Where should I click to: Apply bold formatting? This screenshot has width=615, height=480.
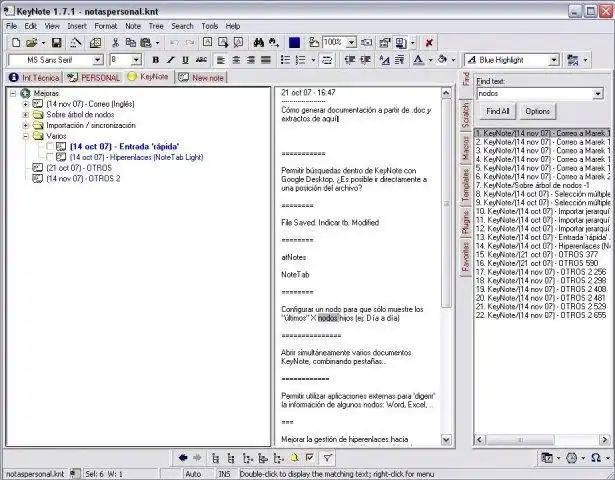[156, 60]
